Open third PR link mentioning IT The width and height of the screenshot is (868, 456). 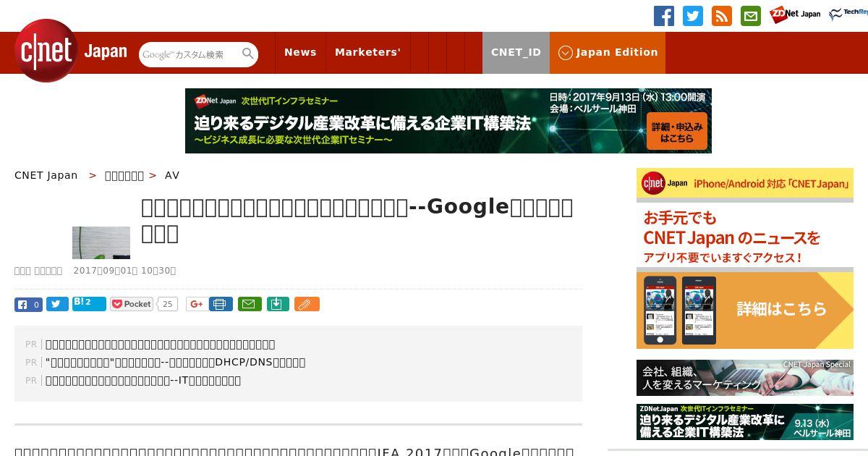coord(143,380)
